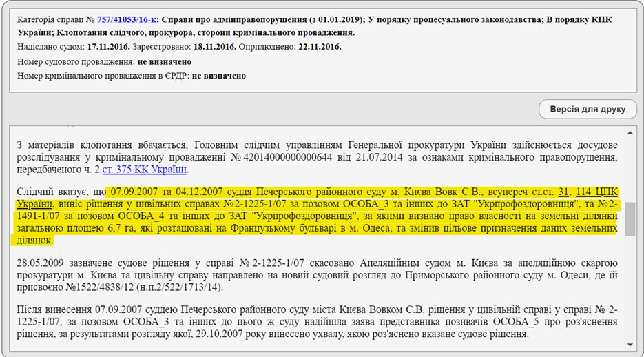
Task: Click scrollbar track above the thumb
Action: click(630, 165)
